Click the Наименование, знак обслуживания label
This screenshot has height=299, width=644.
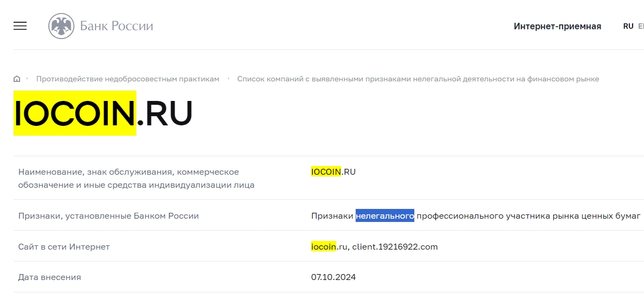click(136, 178)
